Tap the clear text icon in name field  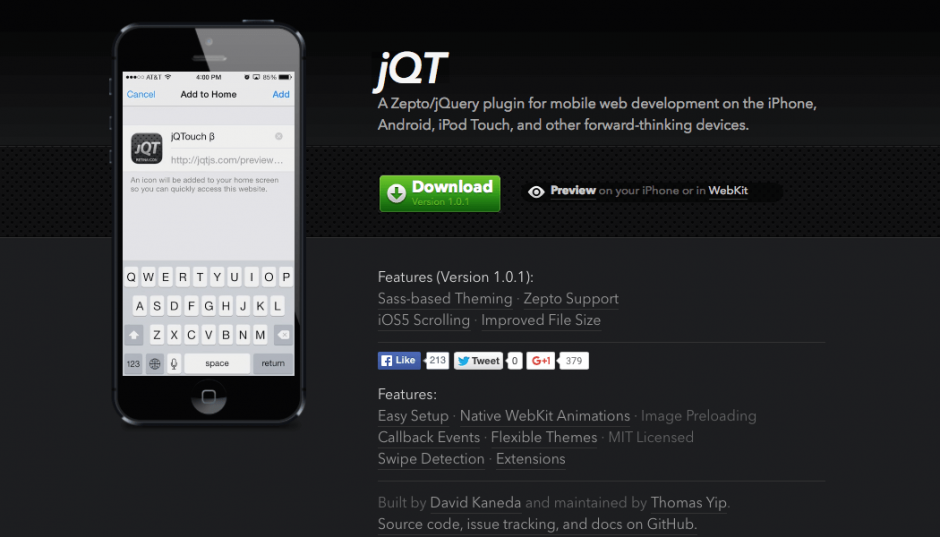coord(279,137)
